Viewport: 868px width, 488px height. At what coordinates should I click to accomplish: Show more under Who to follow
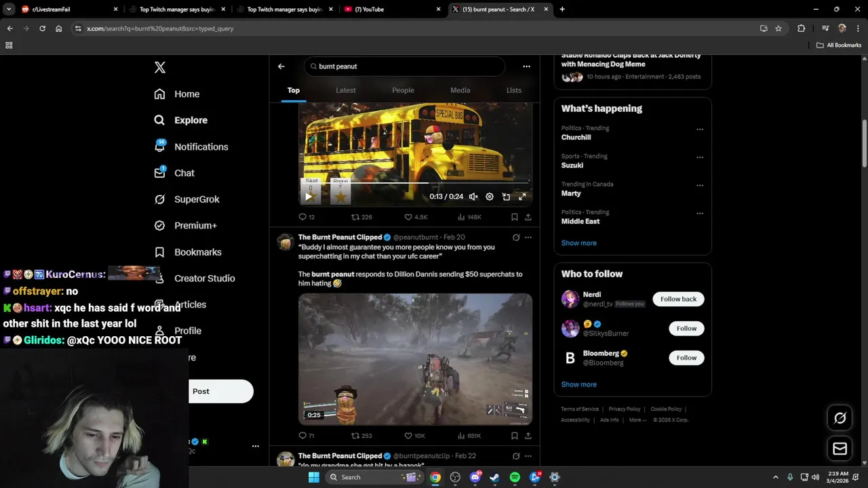pyautogui.click(x=579, y=384)
